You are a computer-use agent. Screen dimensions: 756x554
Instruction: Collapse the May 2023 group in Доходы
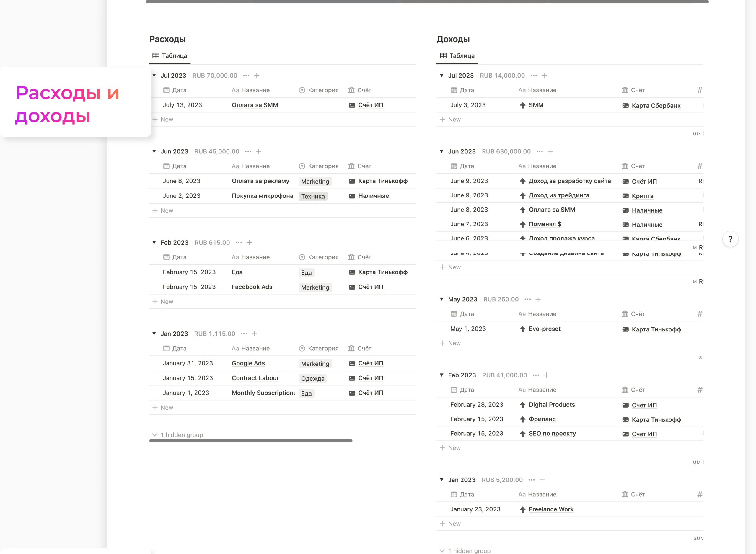(x=441, y=299)
